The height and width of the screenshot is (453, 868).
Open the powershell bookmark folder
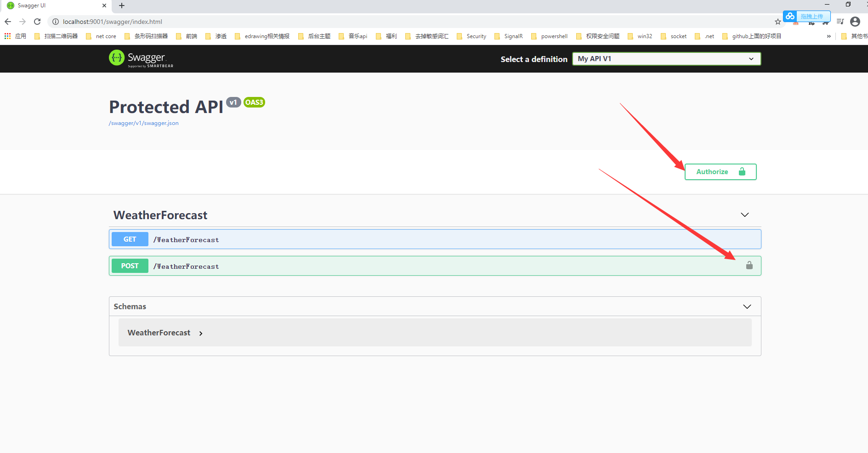pos(550,36)
